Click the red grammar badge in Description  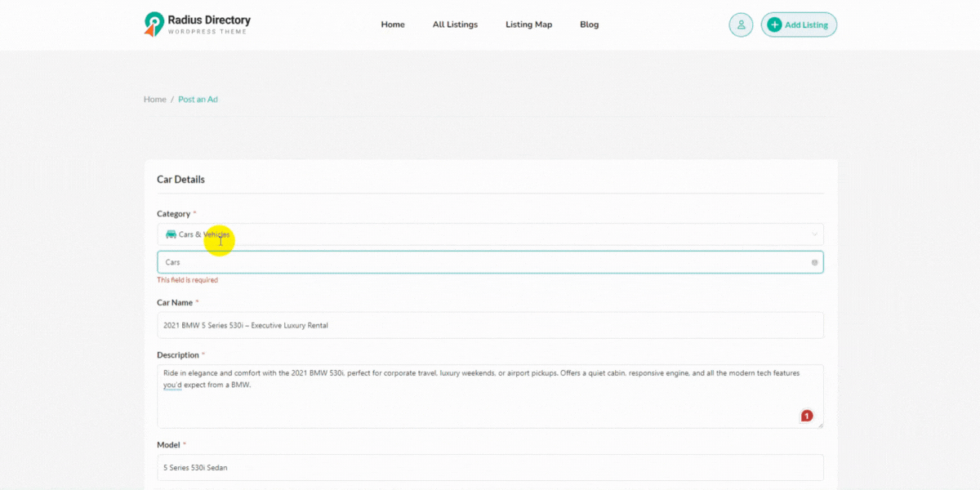(807, 416)
